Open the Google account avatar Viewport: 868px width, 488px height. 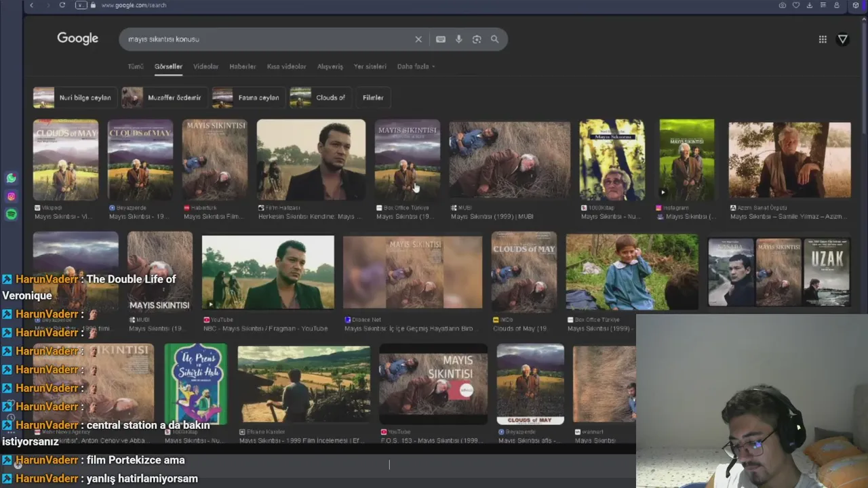coord(843,39)
